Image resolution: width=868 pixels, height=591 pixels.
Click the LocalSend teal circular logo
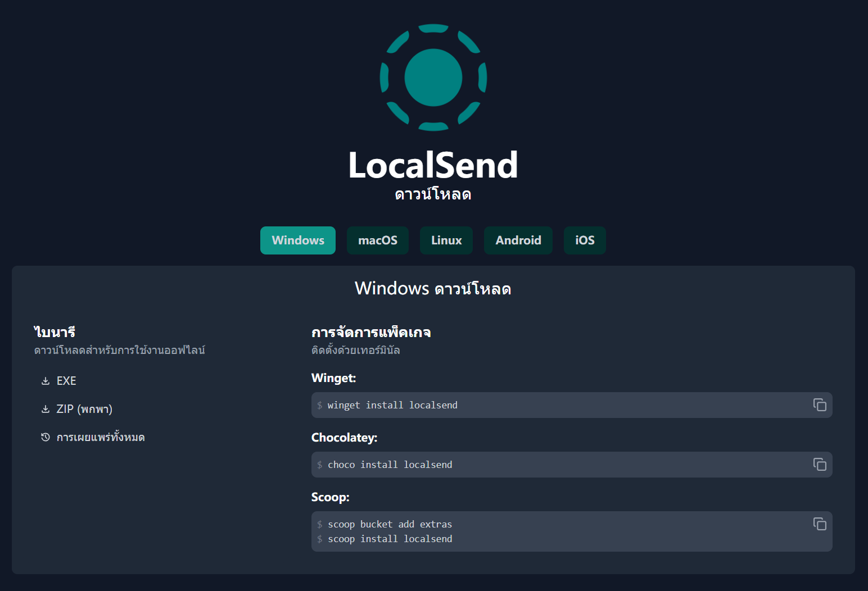click(x=433, y=78)
